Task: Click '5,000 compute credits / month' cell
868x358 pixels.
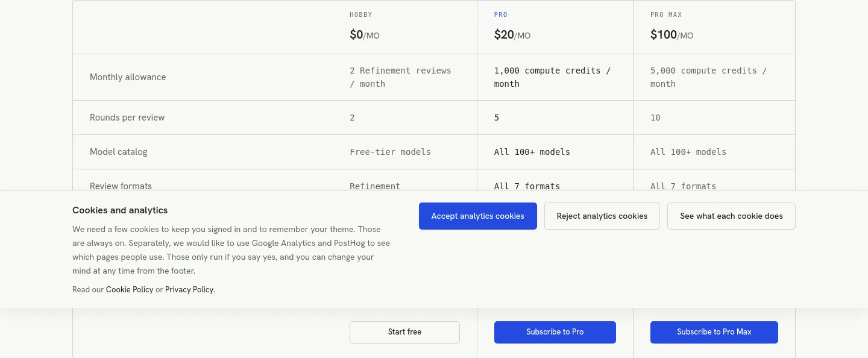Action: coord(708,77)
